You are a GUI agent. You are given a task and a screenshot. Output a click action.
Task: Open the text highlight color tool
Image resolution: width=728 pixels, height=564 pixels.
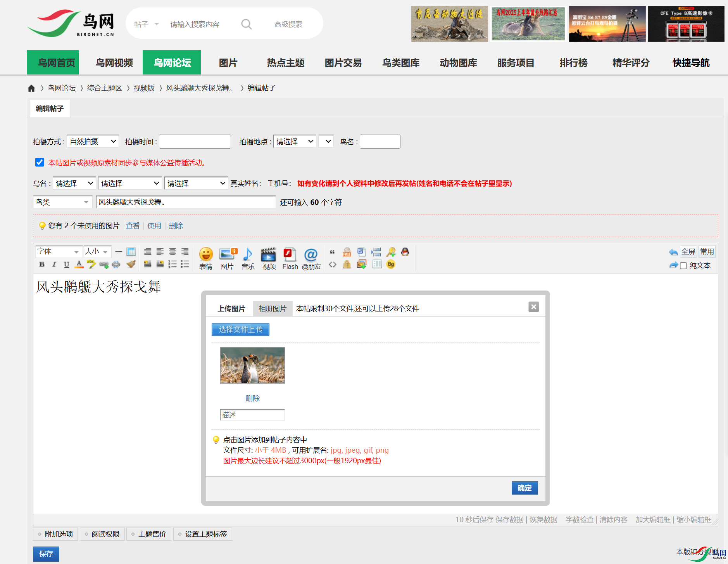(x=91, y=265)
